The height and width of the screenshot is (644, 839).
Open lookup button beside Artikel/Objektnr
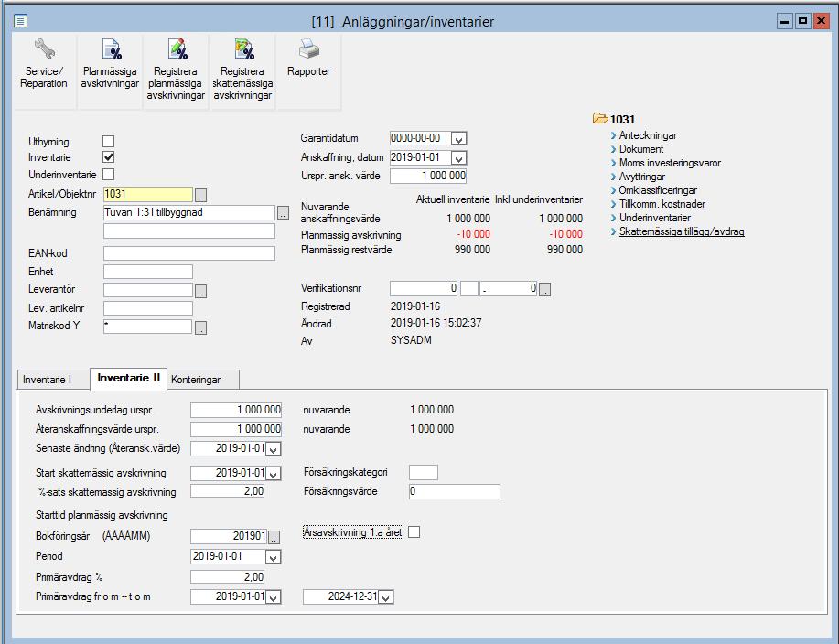click(200, 195)
